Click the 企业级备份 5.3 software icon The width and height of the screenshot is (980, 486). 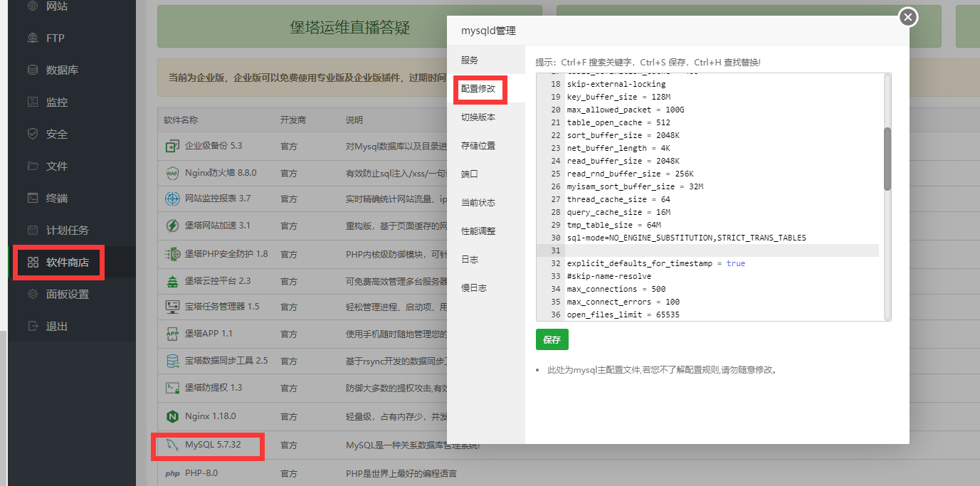click(172, 146)
